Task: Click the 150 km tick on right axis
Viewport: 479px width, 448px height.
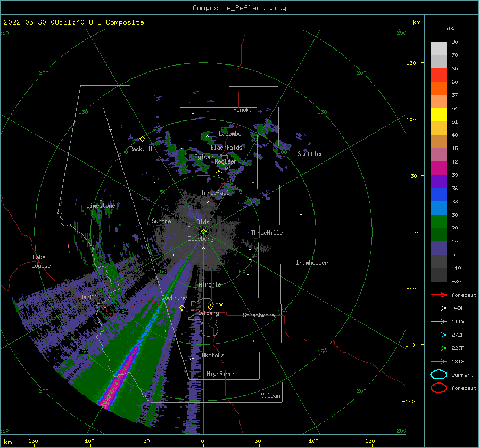Action: coord(411,63)
